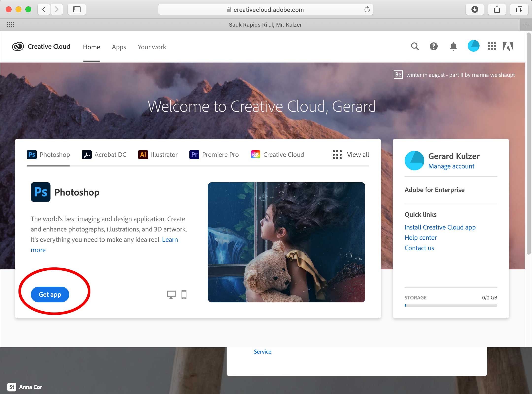
Task: Click Install Creative Cloud app link
Action: [440, 227]
